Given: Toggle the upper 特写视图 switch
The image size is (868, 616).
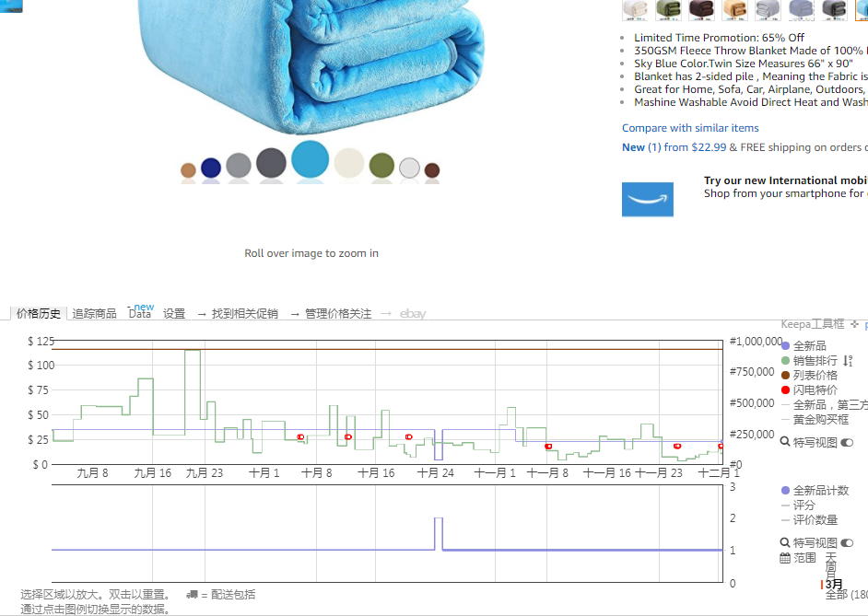Looking at the screenshot, I should coord(847,442).
